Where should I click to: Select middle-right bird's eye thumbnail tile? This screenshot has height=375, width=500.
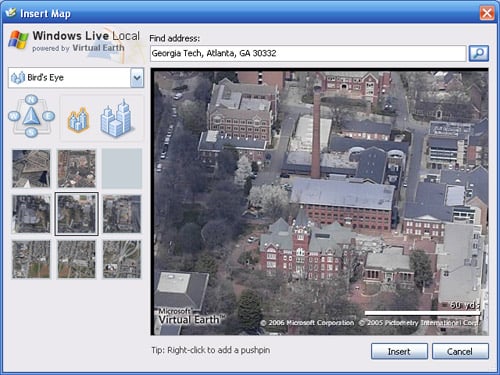(x=122, y=214)
